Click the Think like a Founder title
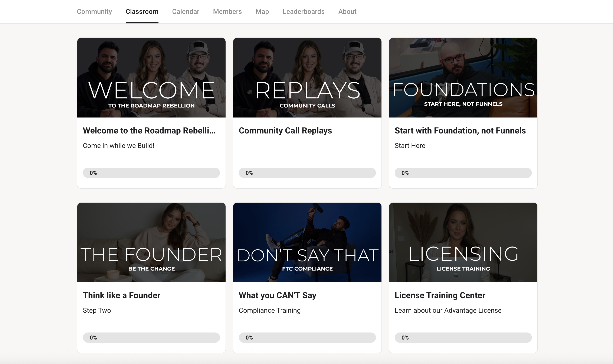The width and height of the screenshot is (613, 364). (121, 295)
